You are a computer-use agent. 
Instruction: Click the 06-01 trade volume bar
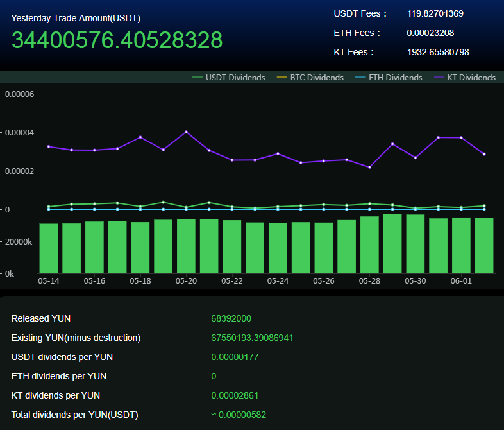coord(461,246)
